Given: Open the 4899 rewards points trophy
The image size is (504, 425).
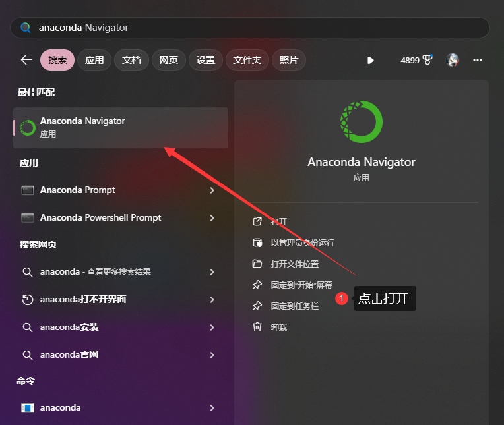Looking at the screenshot, I should coord(416,60).
